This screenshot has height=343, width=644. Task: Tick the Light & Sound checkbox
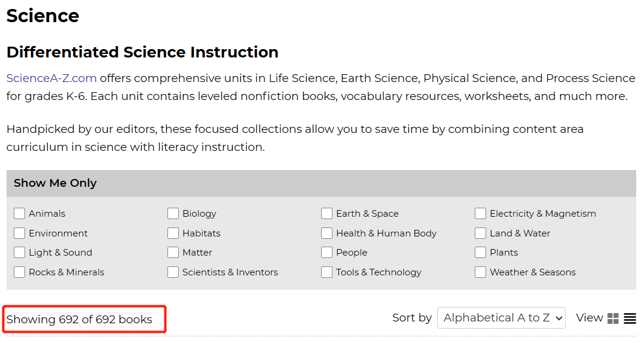20,253
